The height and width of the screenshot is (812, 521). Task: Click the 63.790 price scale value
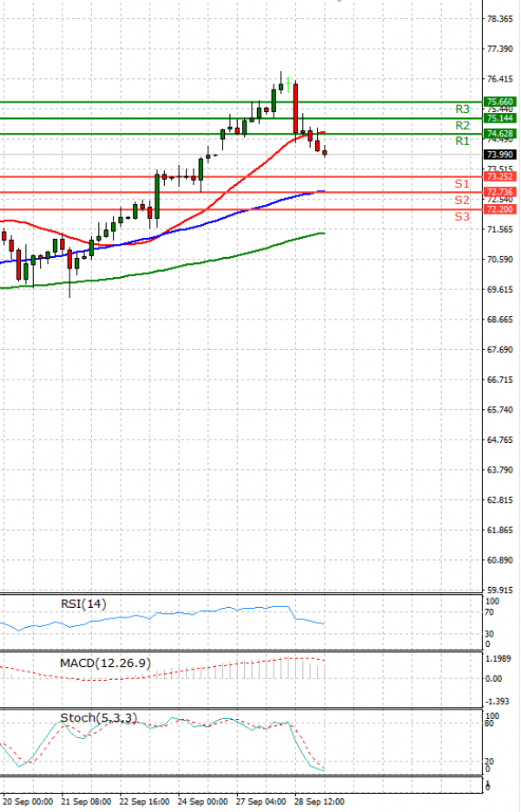pos(500,470)
